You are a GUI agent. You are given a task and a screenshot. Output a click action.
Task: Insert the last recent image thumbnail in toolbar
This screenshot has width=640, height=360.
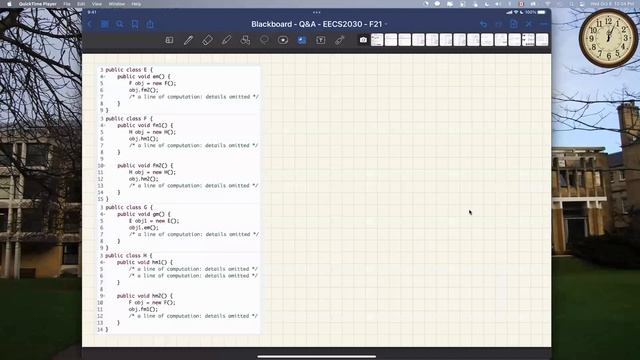[x=542, y=40]
